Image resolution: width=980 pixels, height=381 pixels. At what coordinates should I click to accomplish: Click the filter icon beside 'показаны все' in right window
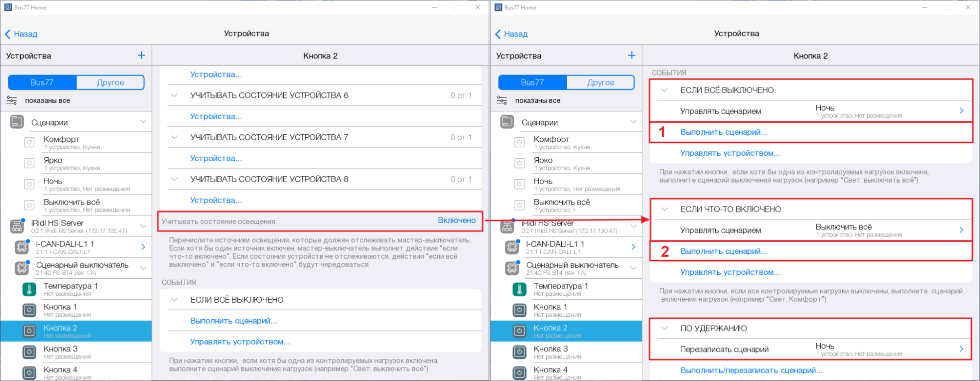click(x=502, y=100)
